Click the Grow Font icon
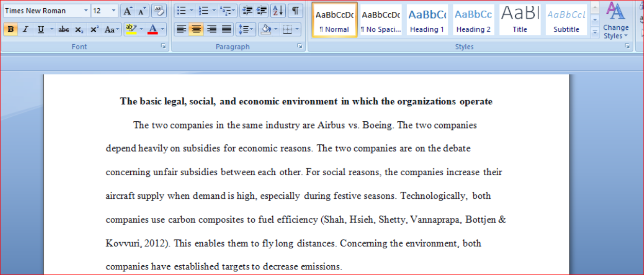Viewport: 644px width, 275px height. tap(128, 11)
